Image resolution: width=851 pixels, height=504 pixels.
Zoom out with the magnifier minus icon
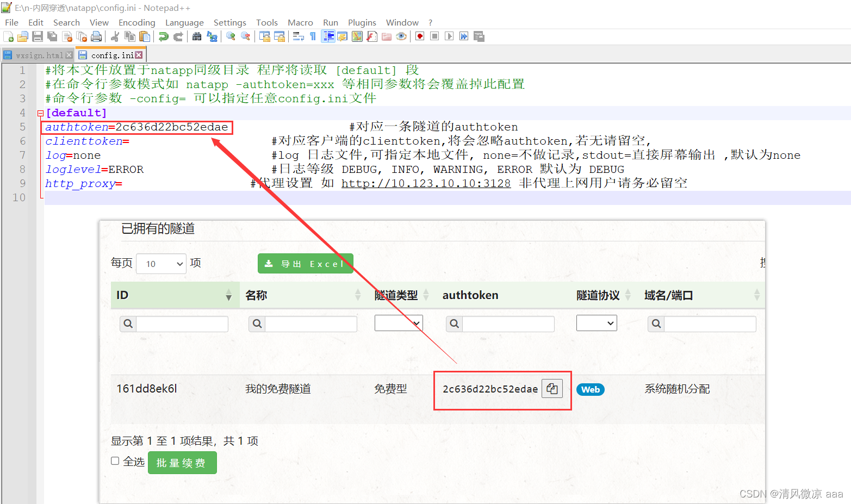pos(246,36)
